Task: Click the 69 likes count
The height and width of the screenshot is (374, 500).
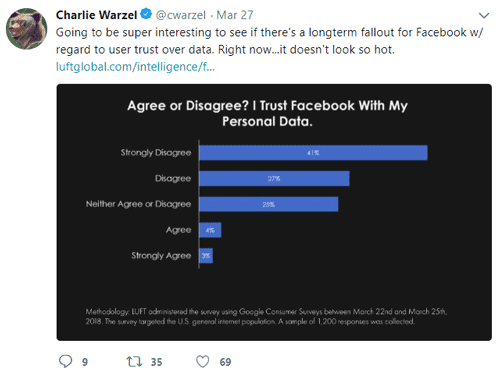Action: click(225, 362)
